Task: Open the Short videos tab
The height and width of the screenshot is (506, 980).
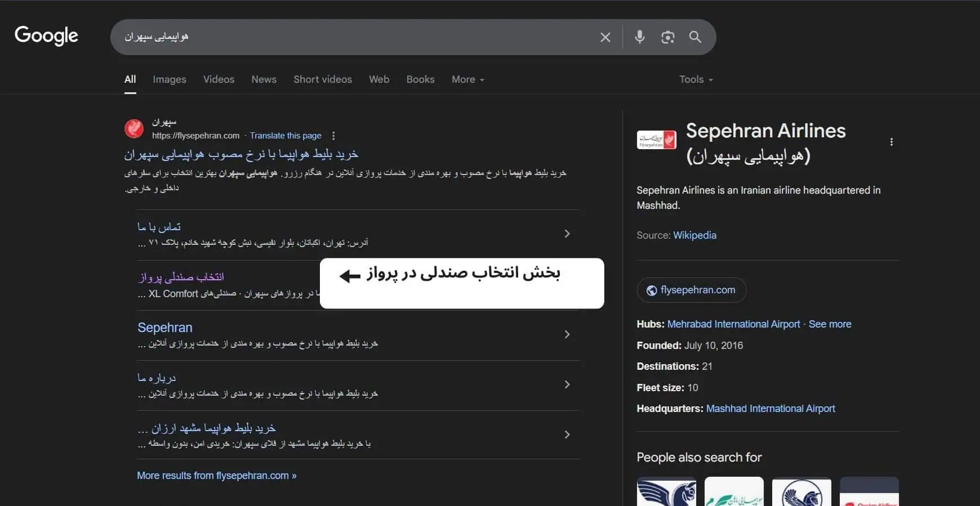Action: point(322,79)
